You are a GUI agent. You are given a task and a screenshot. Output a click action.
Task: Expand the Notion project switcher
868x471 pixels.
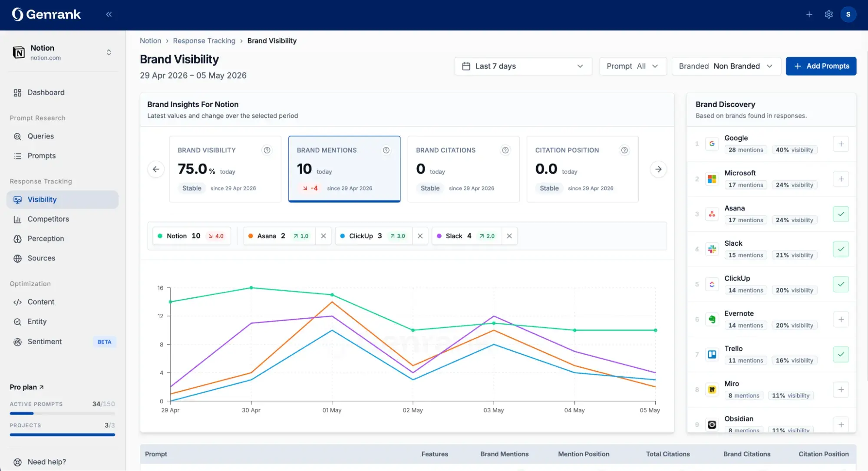pyautogui.click(x=109, y=53)
